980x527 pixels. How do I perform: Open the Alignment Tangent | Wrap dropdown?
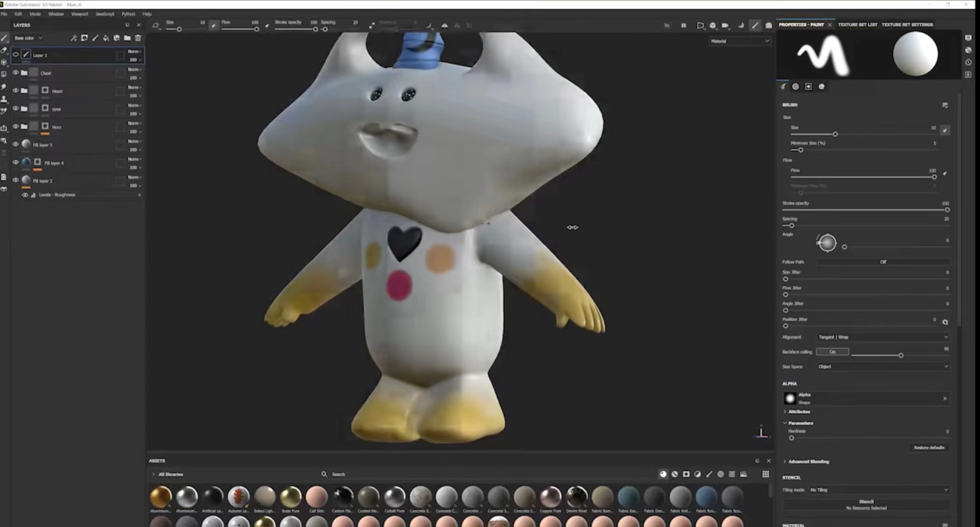click(883, 337)
